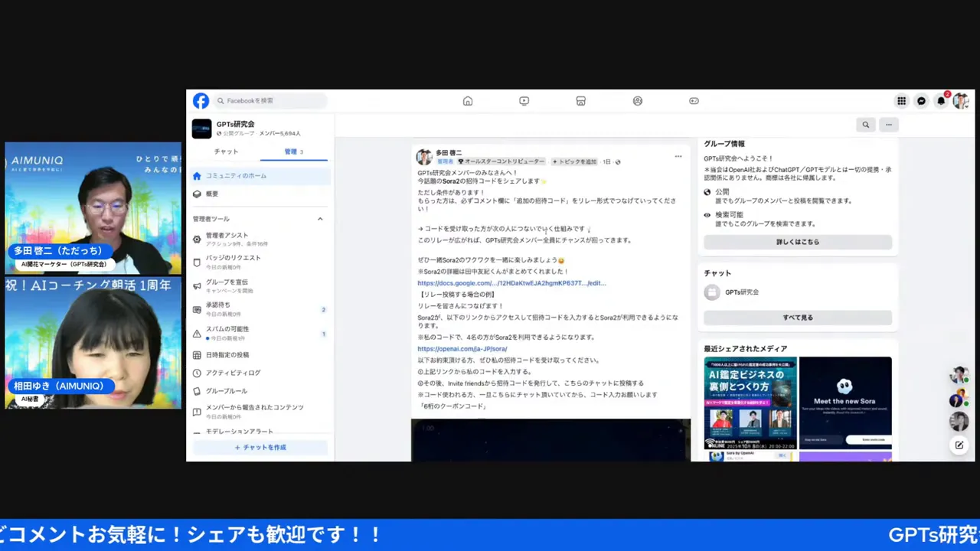Click the チャットを作成 button
Screen dimensions: 980x551
[260, 448]
